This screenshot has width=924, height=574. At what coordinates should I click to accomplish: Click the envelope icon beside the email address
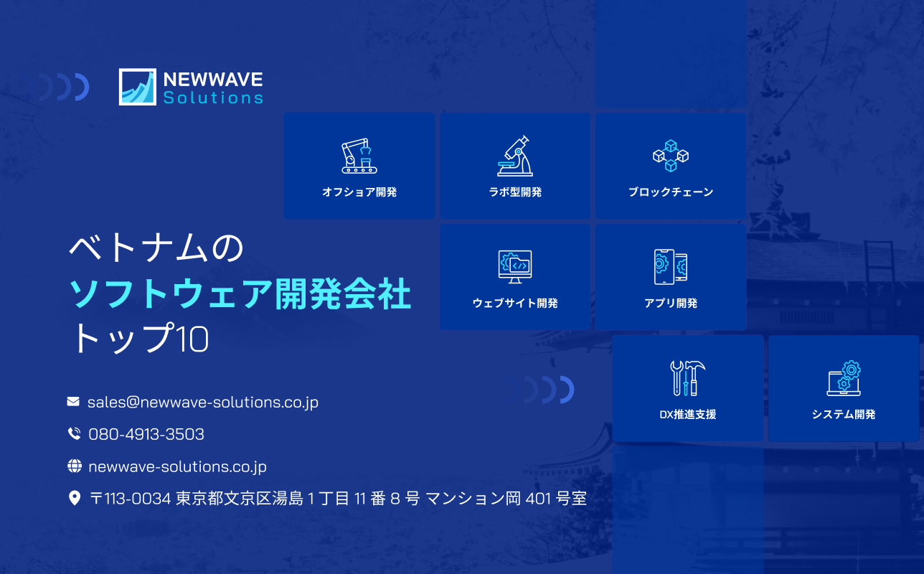coord(72,401)
